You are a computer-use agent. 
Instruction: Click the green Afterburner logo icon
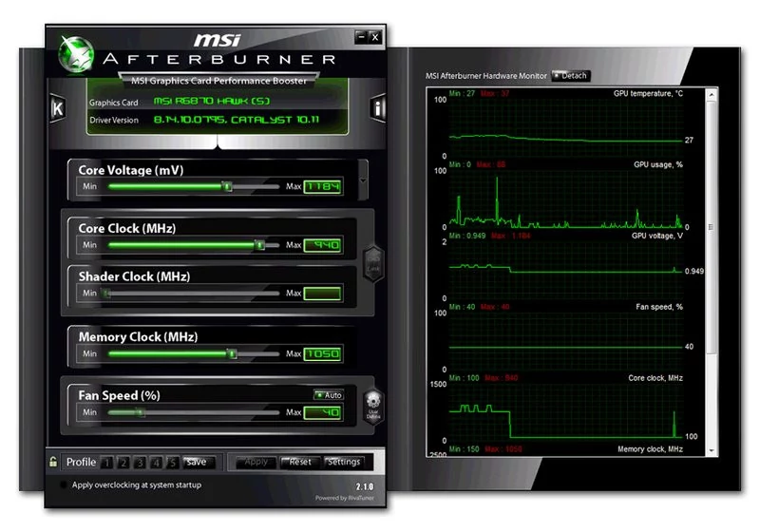click(x=76, y=55)
